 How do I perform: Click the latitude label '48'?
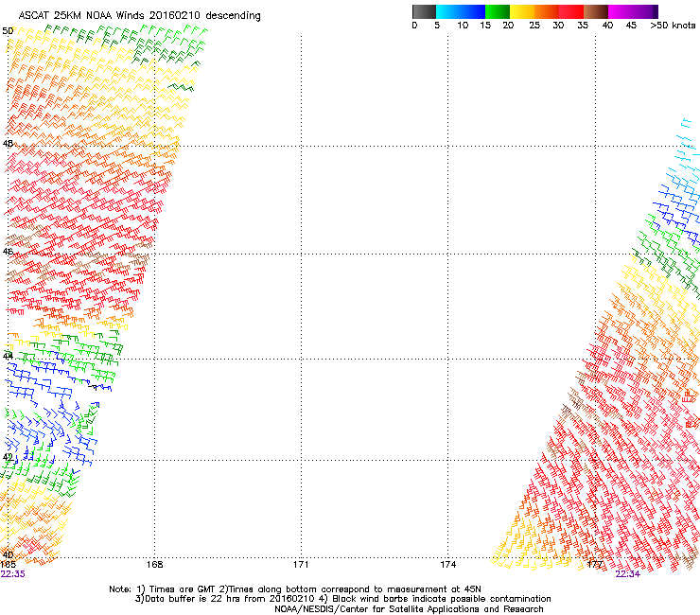click(8, 144)
